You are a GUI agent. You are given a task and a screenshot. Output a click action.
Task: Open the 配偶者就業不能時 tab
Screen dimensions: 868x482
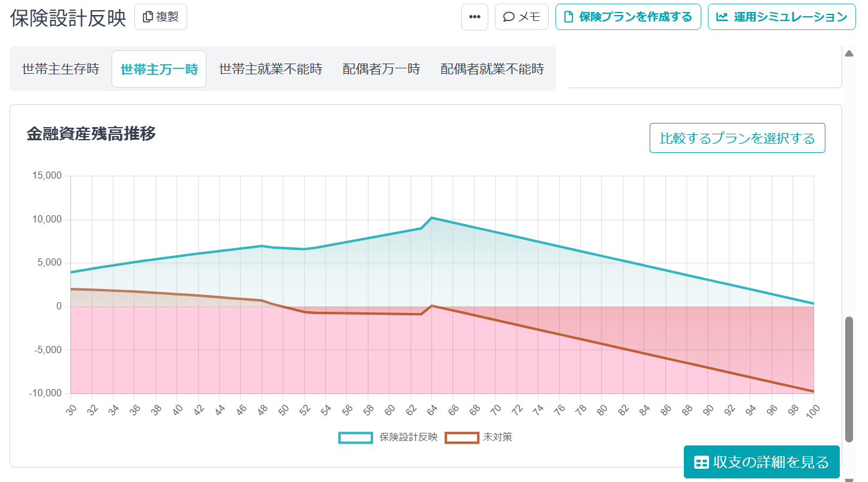click(492, 69)
